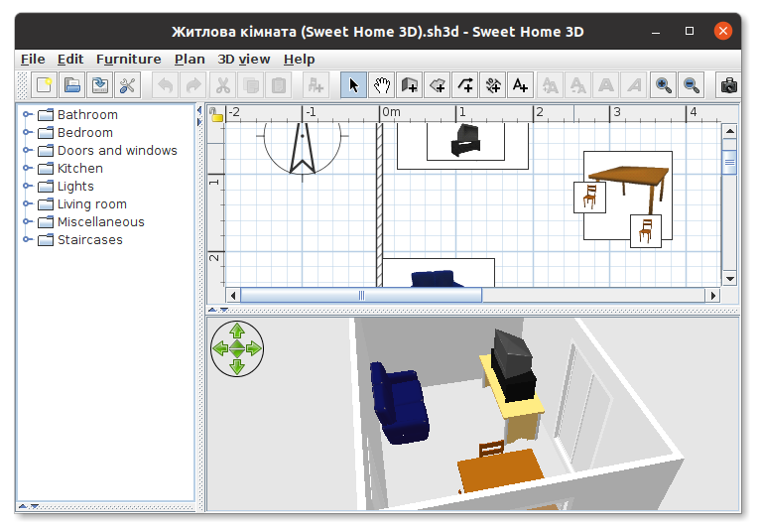
Task: Create photo with the camera icon
Action: (728, 85)
